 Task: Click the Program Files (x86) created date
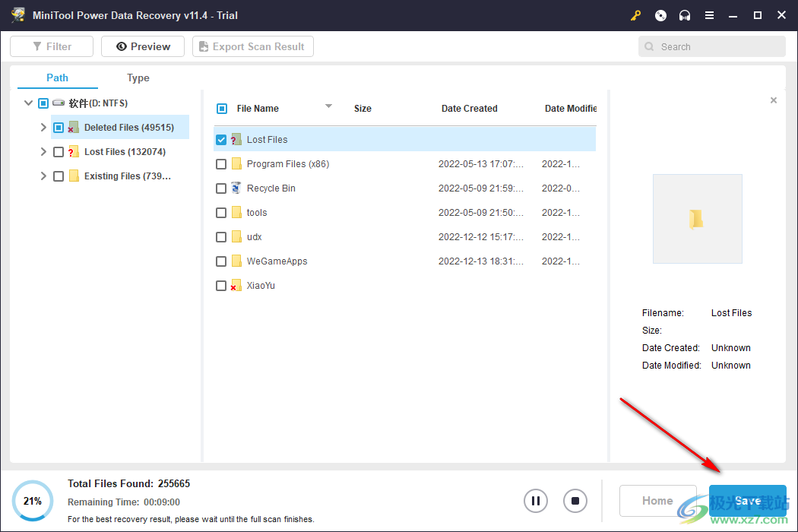click(481, 164)
